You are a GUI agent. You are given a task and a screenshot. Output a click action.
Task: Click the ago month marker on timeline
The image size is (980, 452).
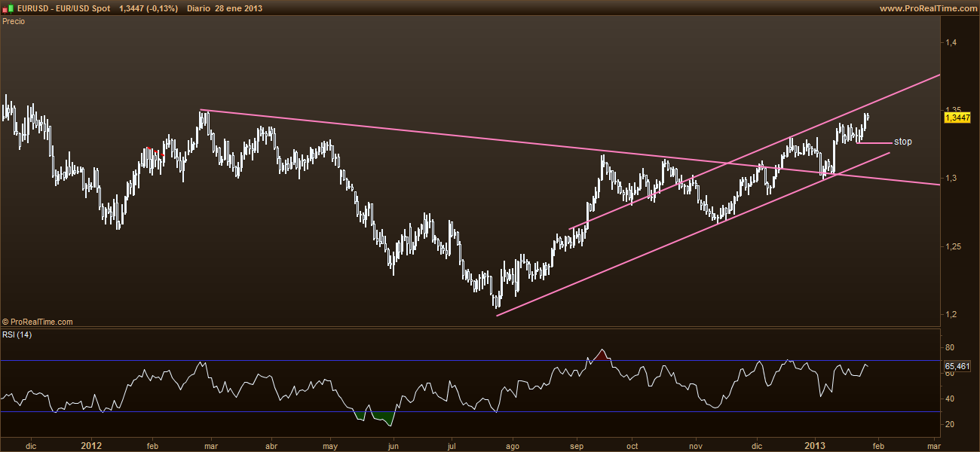coord(512,445)
